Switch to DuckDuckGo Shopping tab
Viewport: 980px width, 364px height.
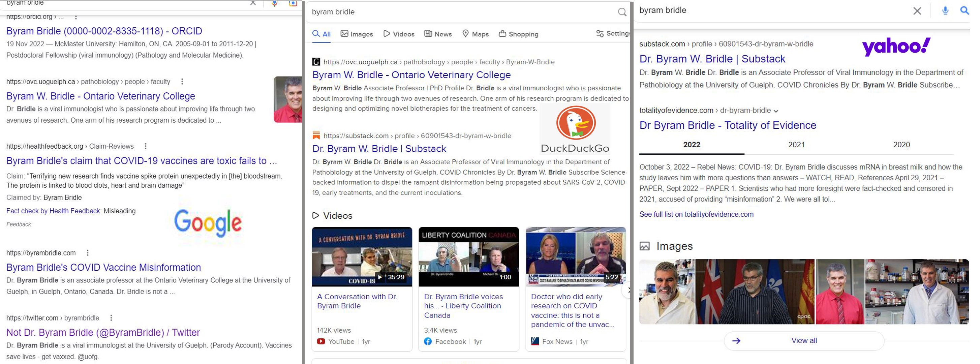tap(519, 34)
